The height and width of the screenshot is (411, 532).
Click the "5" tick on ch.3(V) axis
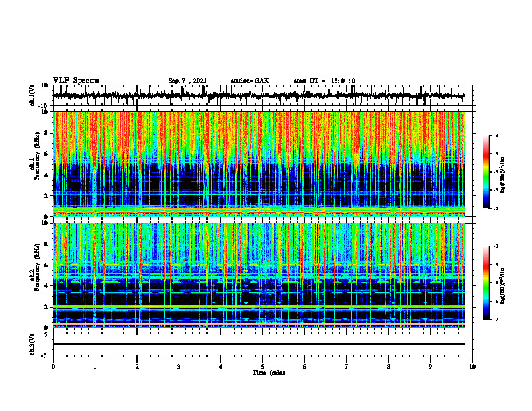[x=47, y=334]
